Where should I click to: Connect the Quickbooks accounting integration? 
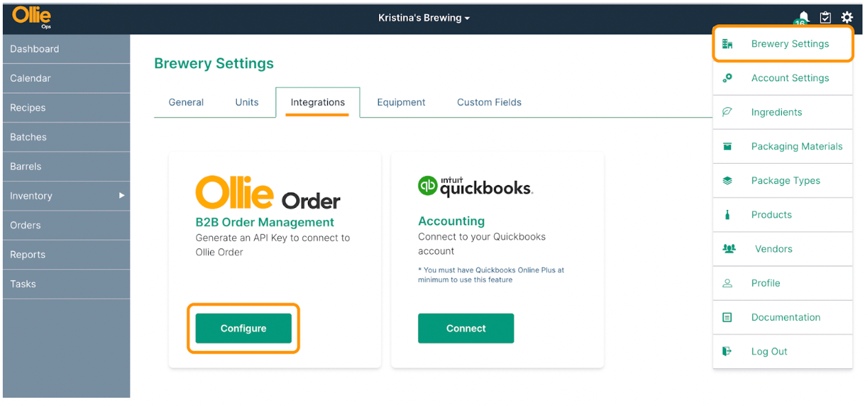pos(466,328)
